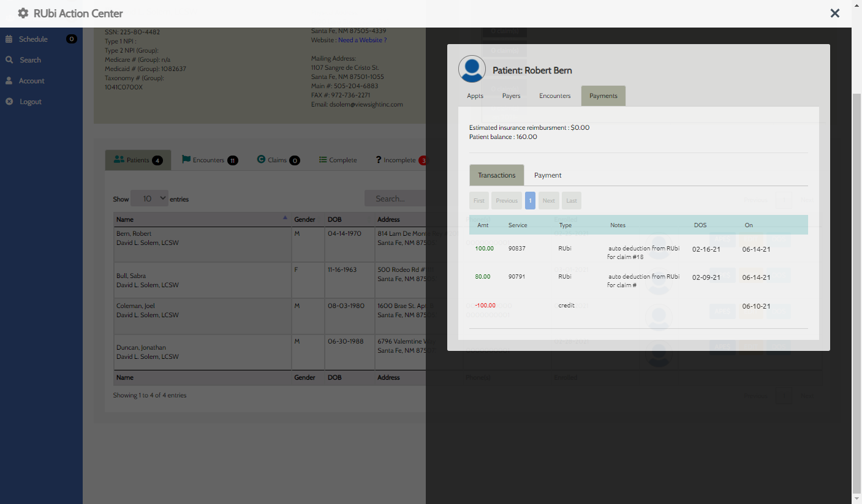Close the RUbi Action Center overlay

pos(834,13)
